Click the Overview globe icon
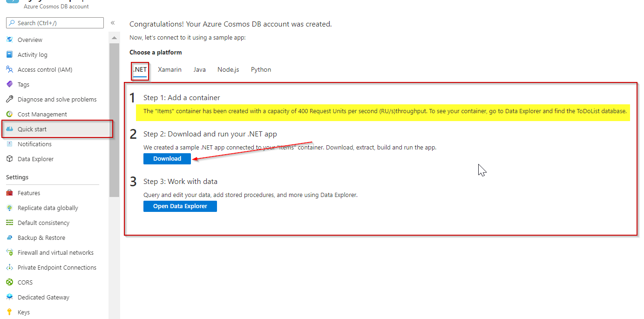644x319 pixels. pos(9,40)
